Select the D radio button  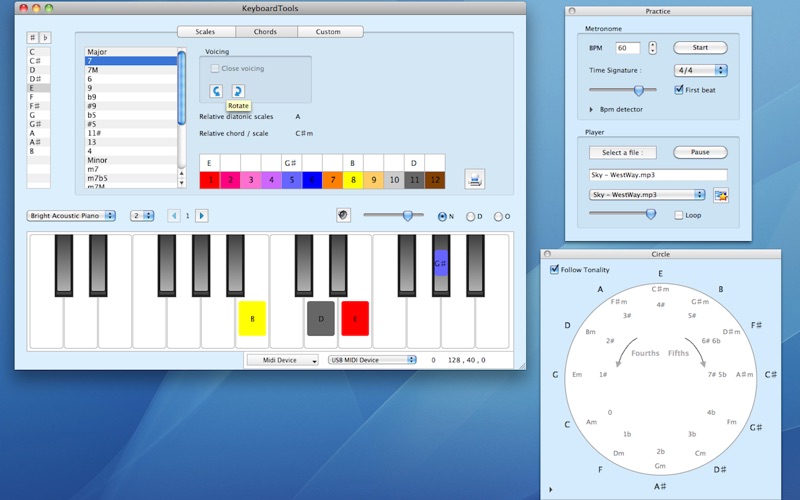[x=470, y=216]
